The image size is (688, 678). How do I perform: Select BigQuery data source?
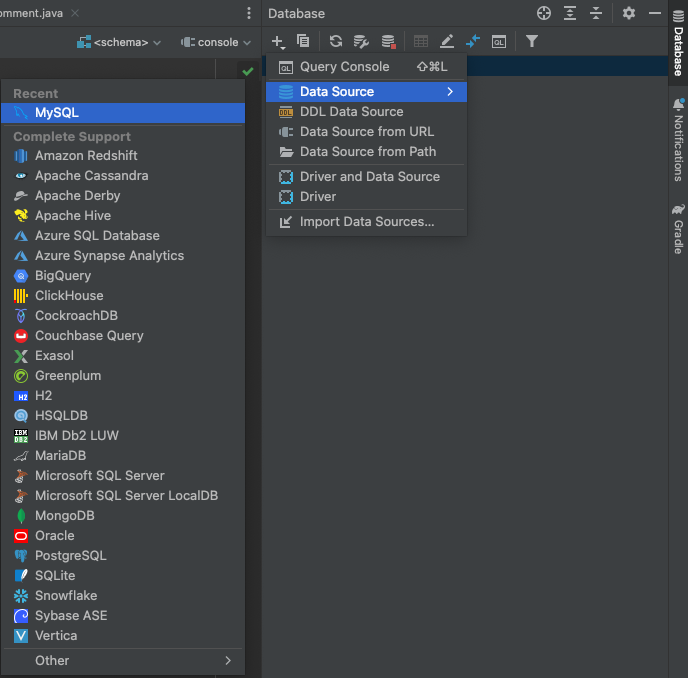[123, 276]
